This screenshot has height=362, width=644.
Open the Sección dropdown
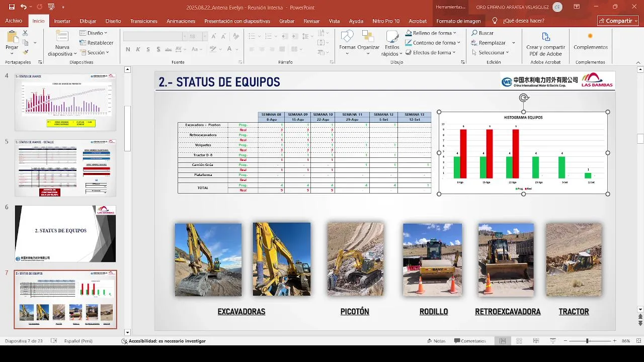[x=94, y=52]
